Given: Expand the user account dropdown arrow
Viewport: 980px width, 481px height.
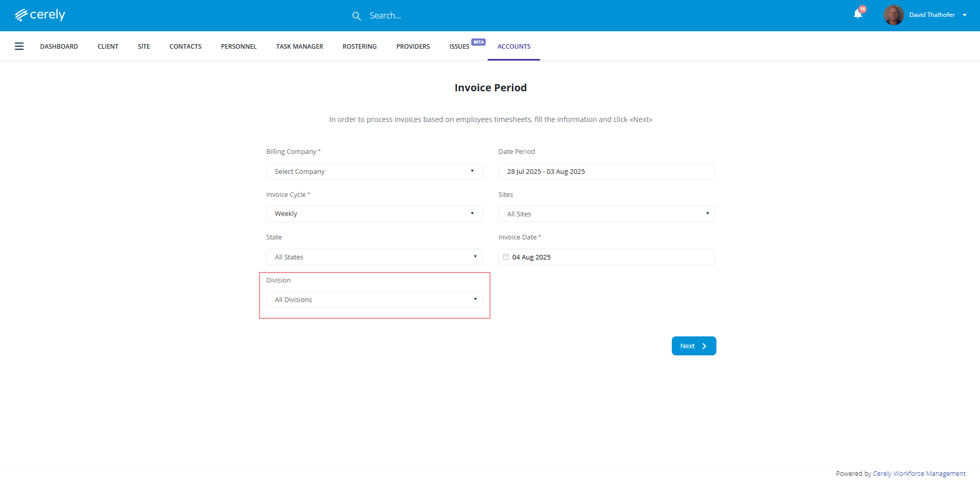Looking at the screenshot, I should [965, 15].
